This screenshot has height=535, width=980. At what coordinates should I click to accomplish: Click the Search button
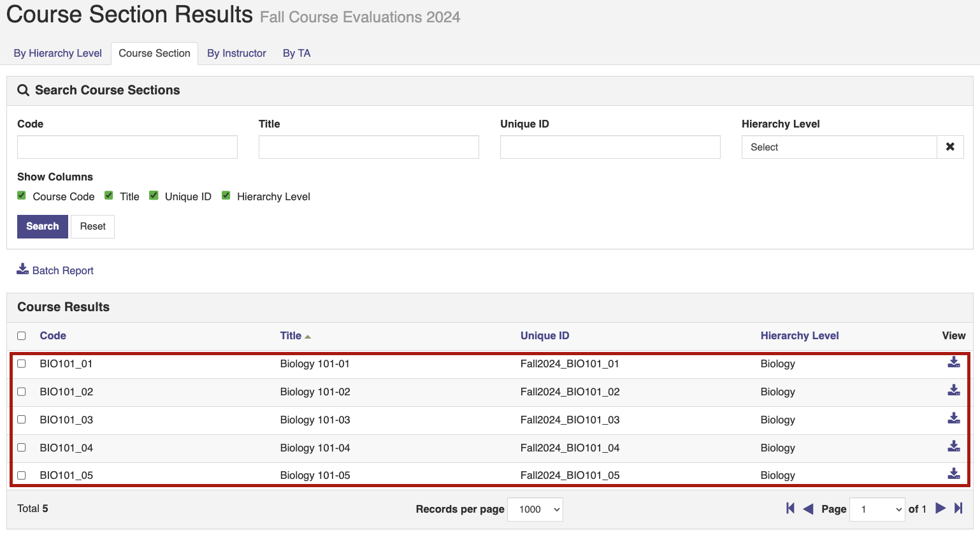tap(43, 226)
